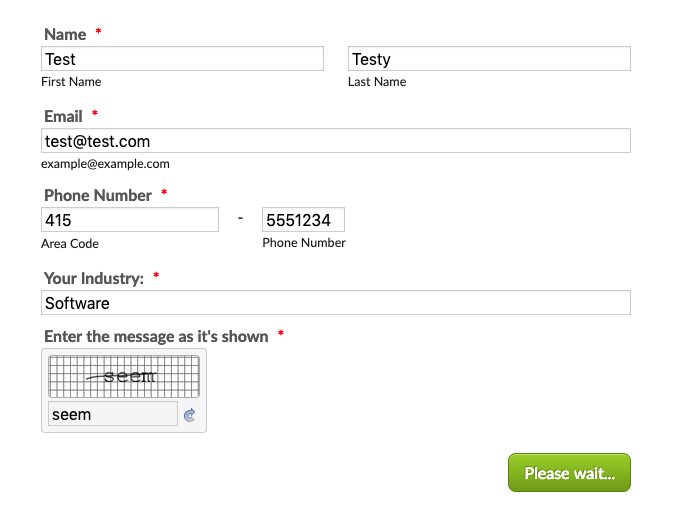This screenshot has width=676, height=513.
Task: Click the bold 'Name' field label
Action: [65, 34]
